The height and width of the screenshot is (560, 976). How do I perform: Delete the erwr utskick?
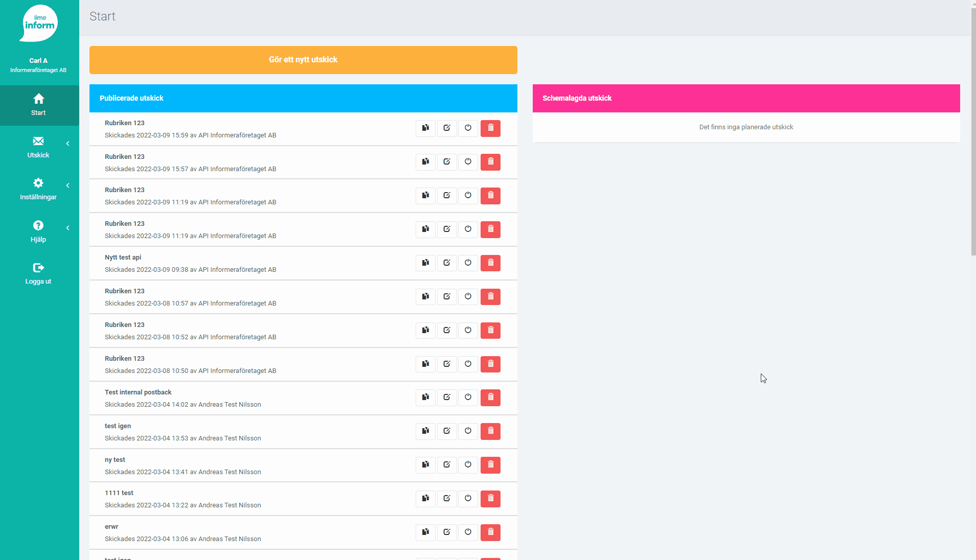point(490,532)
